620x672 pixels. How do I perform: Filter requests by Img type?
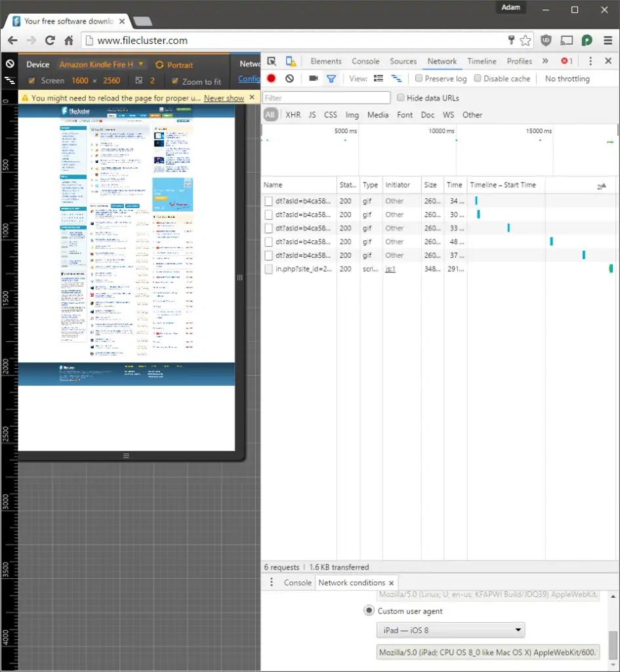352,115
